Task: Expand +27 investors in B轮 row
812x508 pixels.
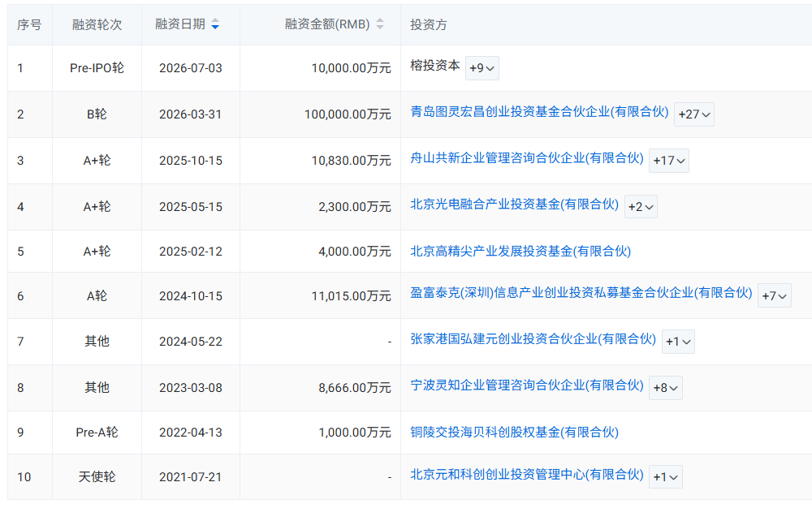Action: pyautogui.click(x=694, y=114)
